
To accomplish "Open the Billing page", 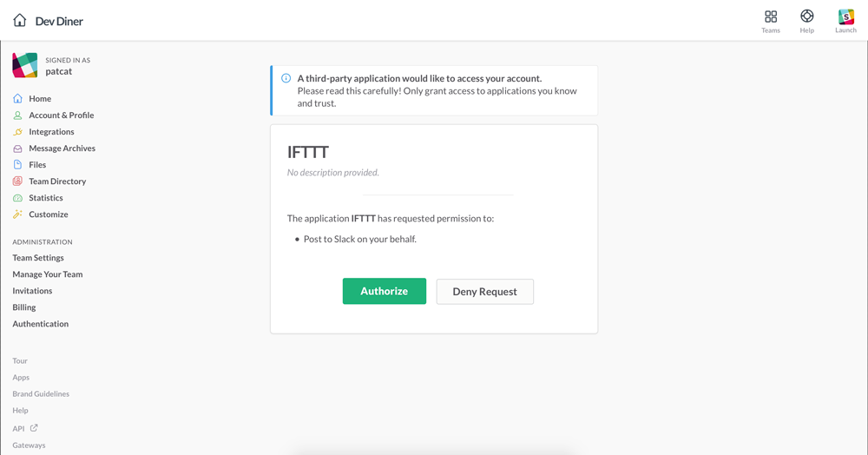I will [24, 307].
